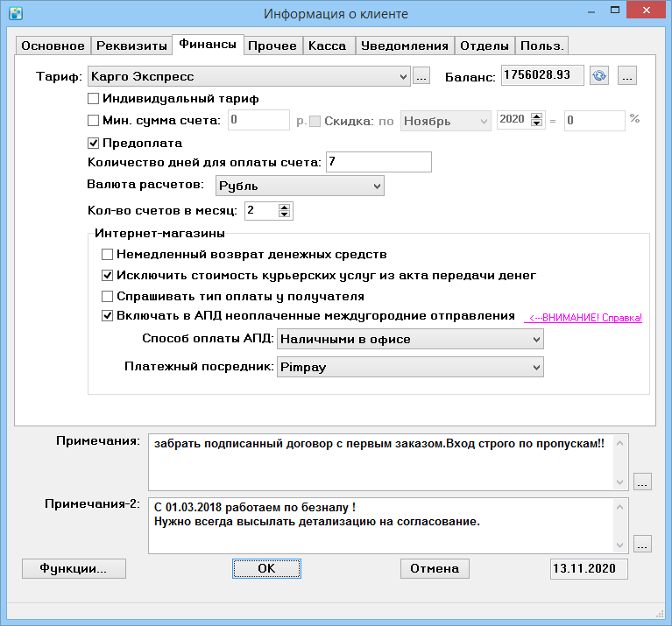This screenshot has width=672, height=626.
Task: Click the Кол-во счетов в месяц value field
Action: click(261, 211)
